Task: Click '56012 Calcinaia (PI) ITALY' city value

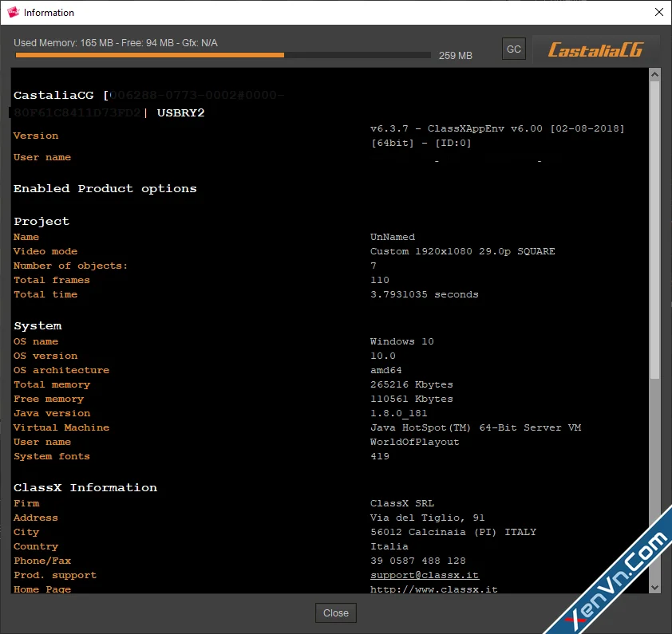Action: (453, 532)
